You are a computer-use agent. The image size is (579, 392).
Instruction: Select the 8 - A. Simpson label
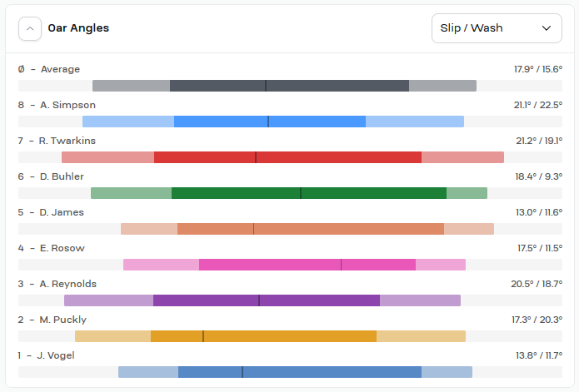tap(57, 105)
